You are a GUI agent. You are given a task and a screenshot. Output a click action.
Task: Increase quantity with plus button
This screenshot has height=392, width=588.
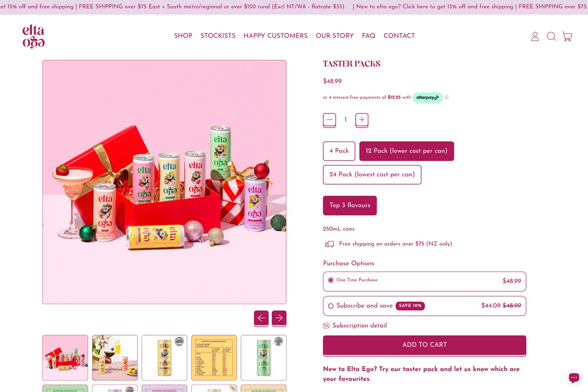[362, 120]
